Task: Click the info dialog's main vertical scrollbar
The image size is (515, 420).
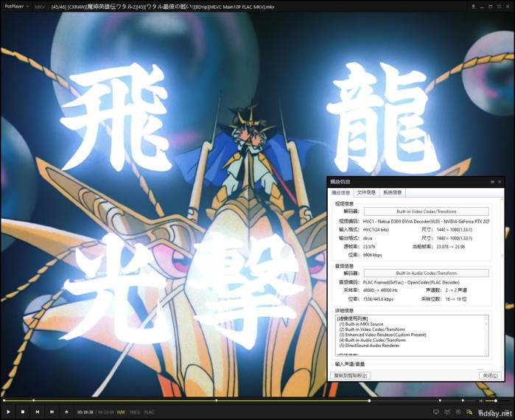Action: click(x=502, y=282)
